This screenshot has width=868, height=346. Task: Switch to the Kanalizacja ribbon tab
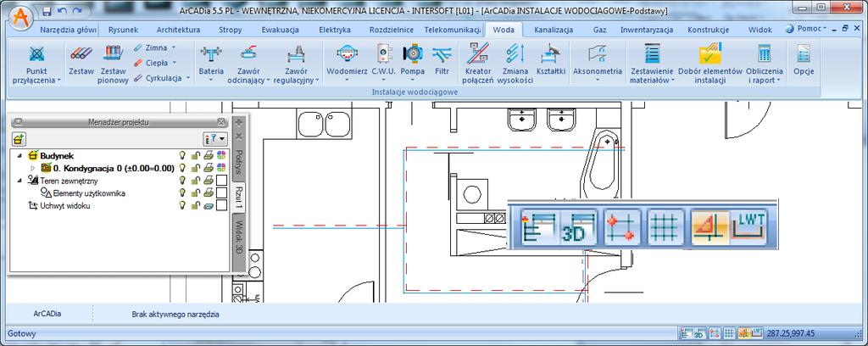554,30
